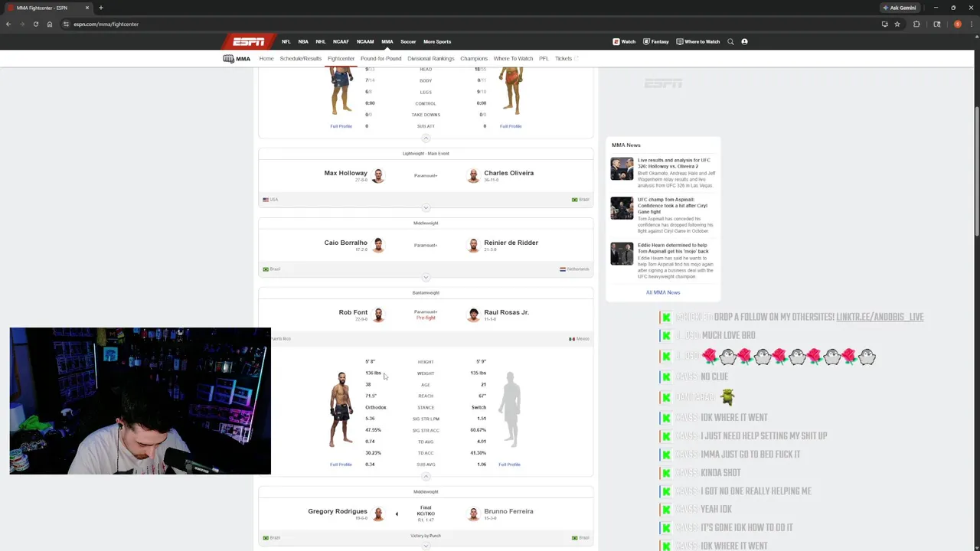The width and height of the screenshot is (980, 551).
Task: Click the ESPN logo in the header
Action: [x=248, y=41]
